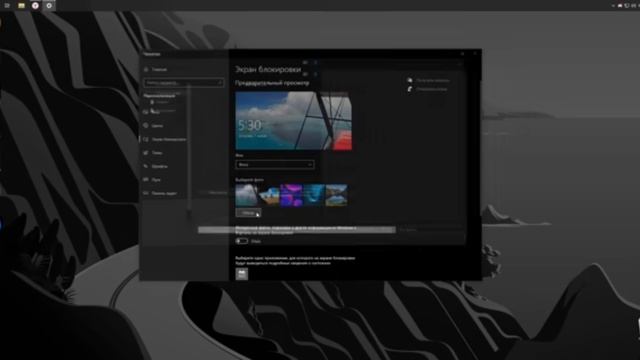
Task: Click the Найти параметр search field
Action: point(184,82)
